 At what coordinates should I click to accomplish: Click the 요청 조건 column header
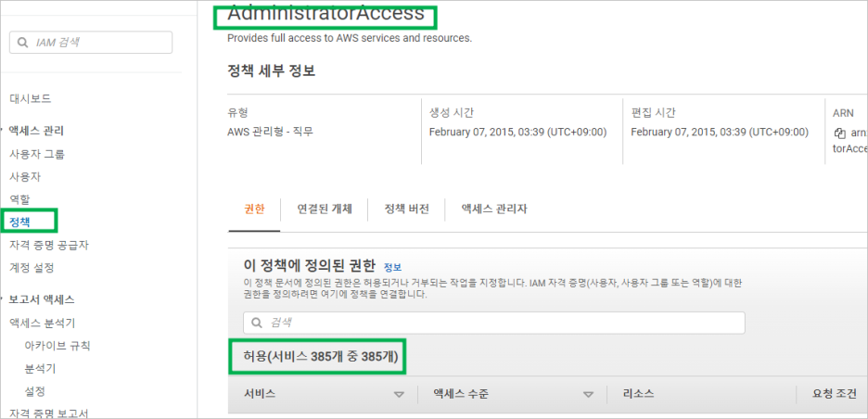pyautogui.click(x=835, y=394)
